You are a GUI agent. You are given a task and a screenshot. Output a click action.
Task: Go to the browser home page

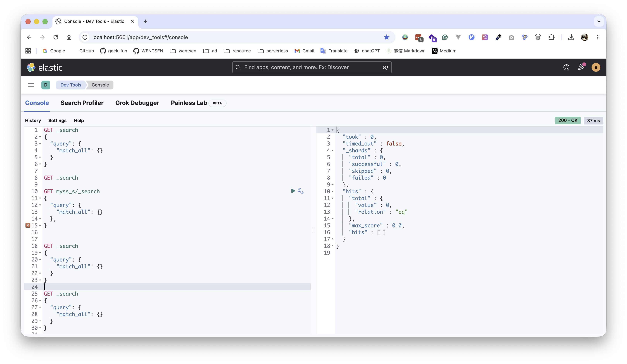coord(69,37)
